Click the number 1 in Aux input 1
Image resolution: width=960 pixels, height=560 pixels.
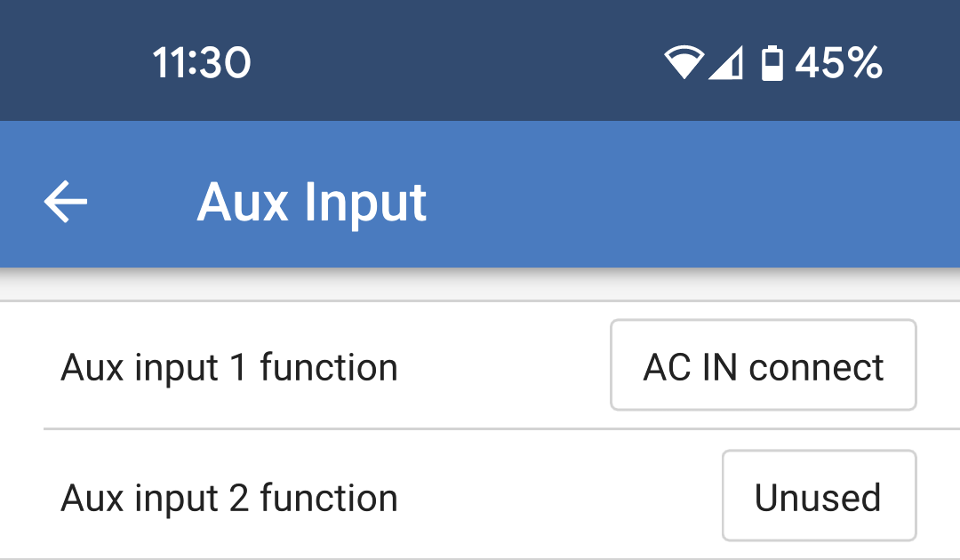236,367
